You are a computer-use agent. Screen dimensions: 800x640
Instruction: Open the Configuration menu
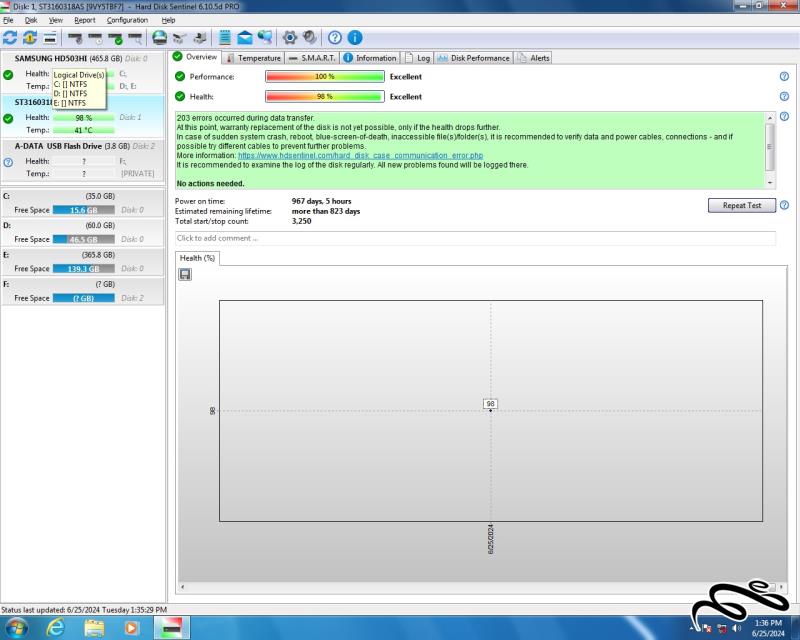point(127,20)
